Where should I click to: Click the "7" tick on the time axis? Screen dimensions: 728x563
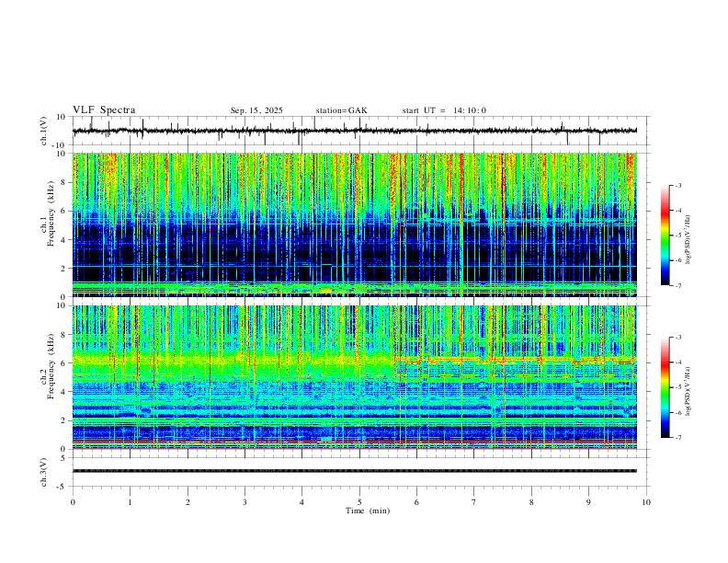click(474, 502)
